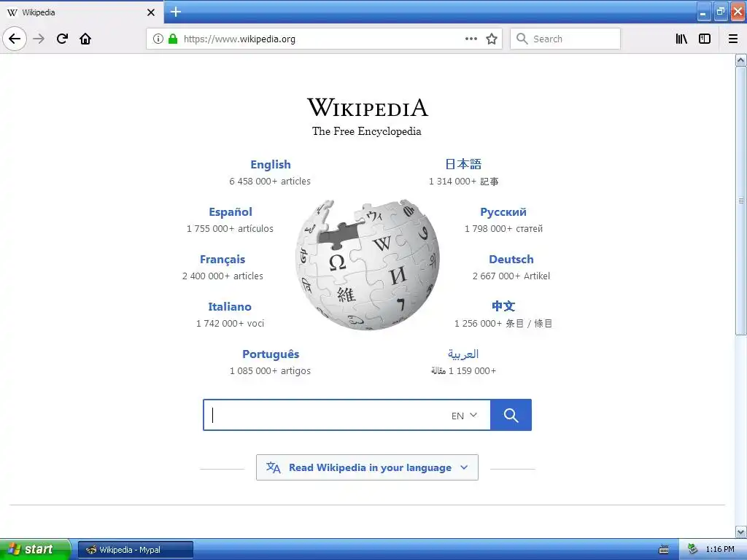Open the hamburger application menu
Image resolution: width=747 pixels, height=560 pixels.
tap(733, 39)
